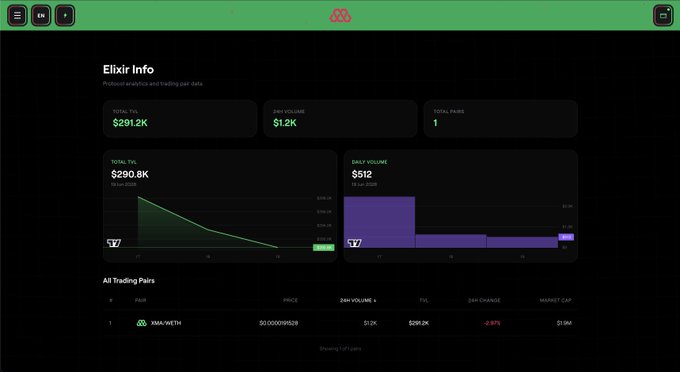Sort table by PRICE column
Screen dimensions: 680x372
[x=291, y=300]
